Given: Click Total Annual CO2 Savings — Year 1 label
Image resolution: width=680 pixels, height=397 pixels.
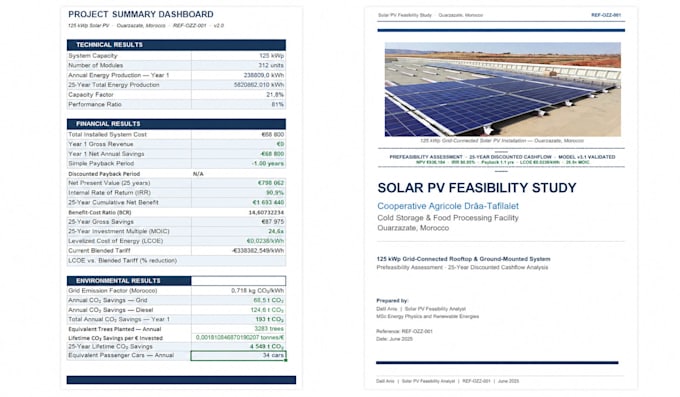Looking at the screenshot, I should (x=119, y=319).
